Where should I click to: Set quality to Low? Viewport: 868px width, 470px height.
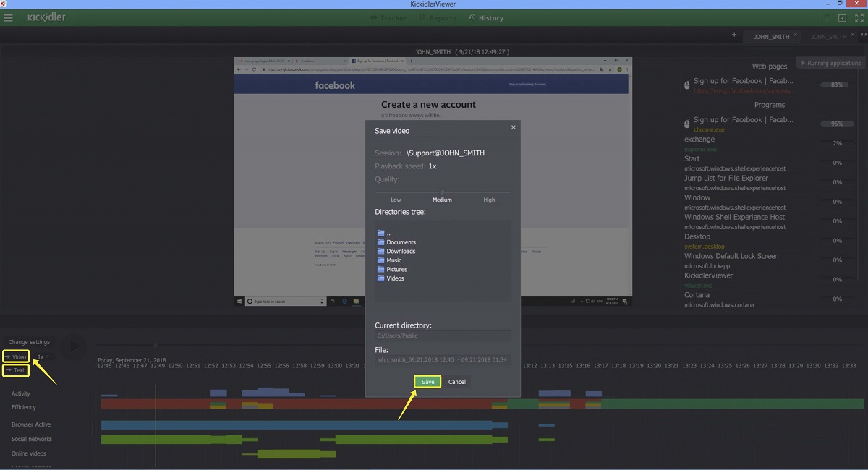[396, 200]
